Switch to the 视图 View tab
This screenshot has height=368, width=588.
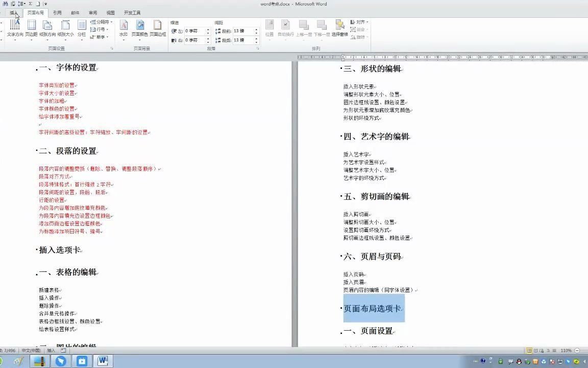click(110, 13)
